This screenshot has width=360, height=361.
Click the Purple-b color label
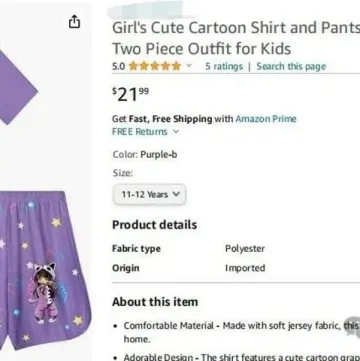pos(159,155)
